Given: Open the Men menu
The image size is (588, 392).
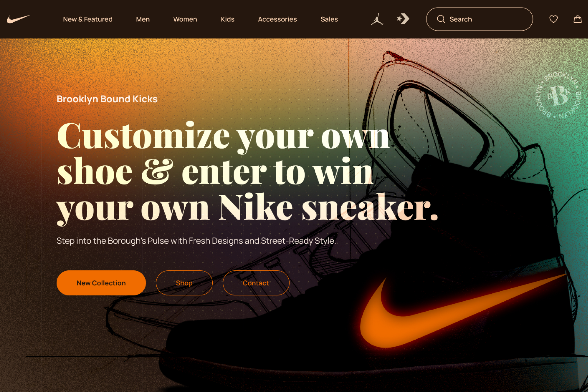Looking at the screenshot, I should [x=143, y=19].
